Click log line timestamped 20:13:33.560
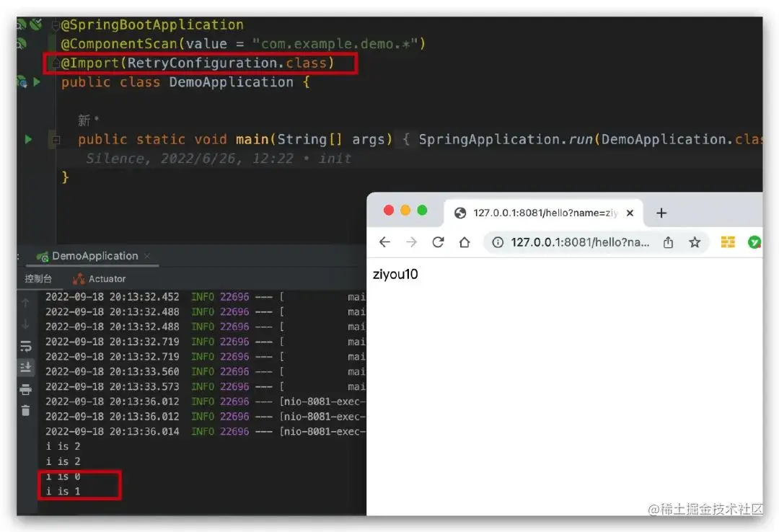The width and height of the screenshot is (779, 532). point(206,371)
